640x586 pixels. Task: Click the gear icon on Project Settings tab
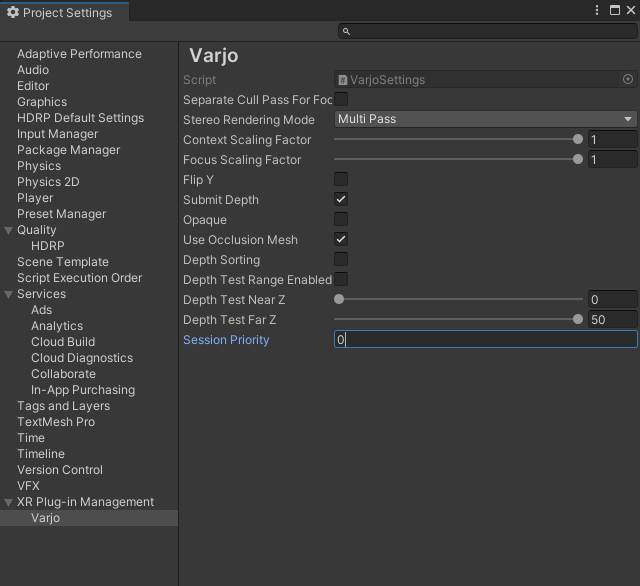tap(13, 12)
